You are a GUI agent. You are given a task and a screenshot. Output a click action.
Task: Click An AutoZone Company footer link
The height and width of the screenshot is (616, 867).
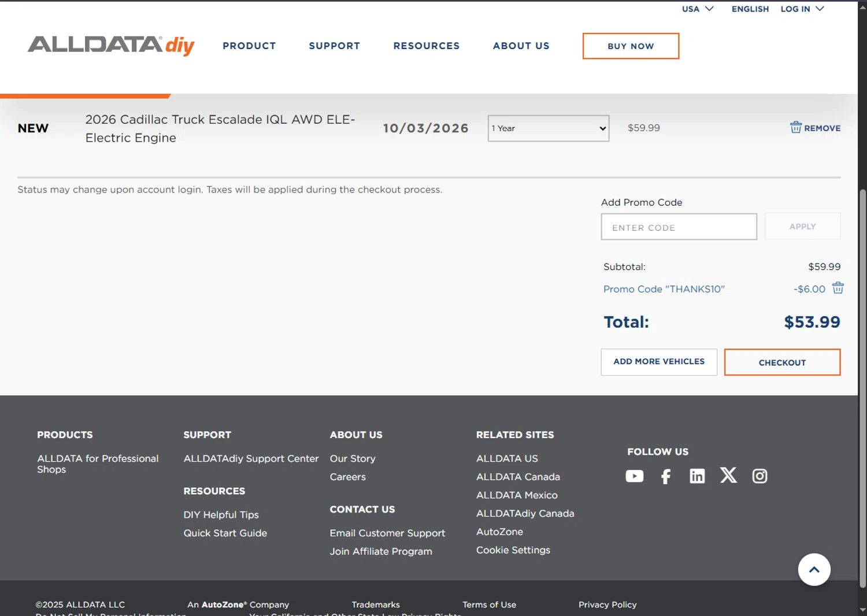(x=238, y=604)
